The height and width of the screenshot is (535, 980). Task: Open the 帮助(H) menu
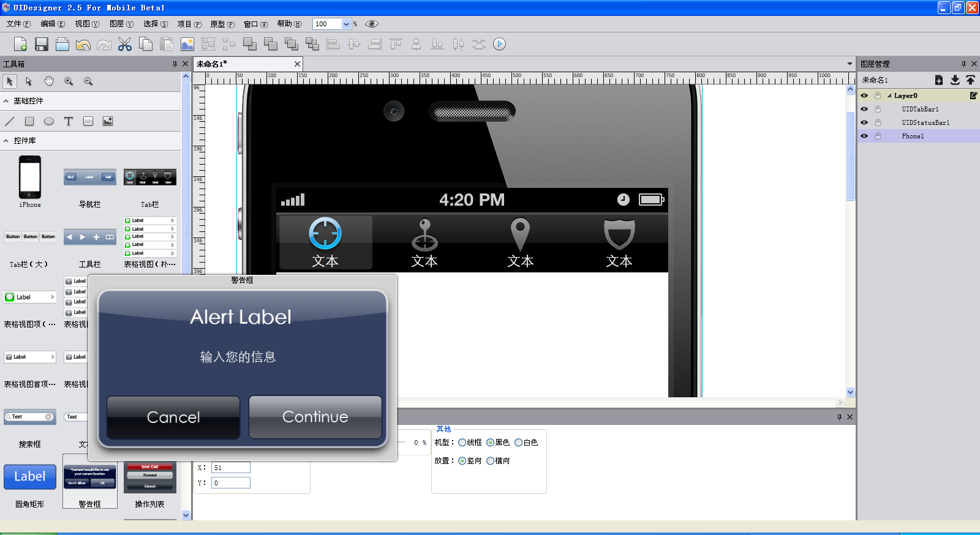(x=289, y=24)
